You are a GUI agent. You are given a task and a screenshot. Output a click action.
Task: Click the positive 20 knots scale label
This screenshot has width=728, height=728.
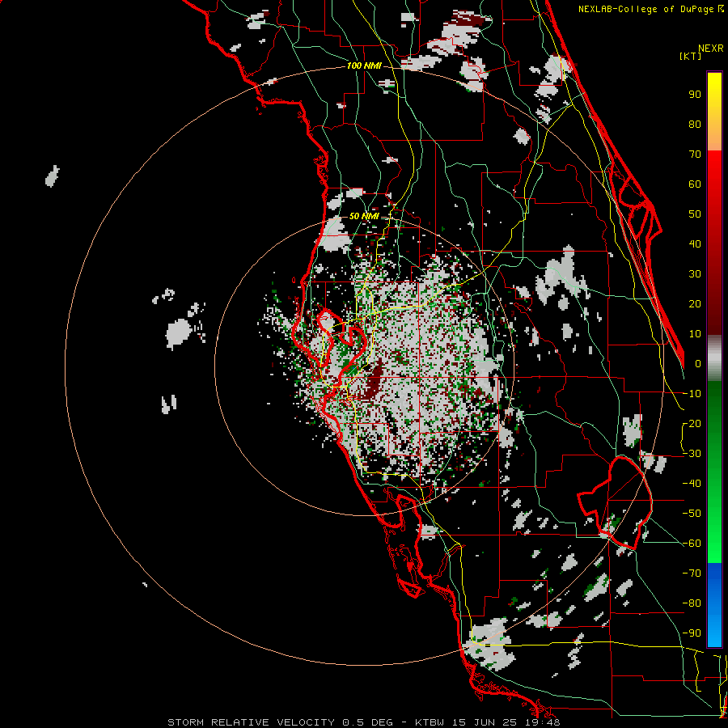(x=695, y=304)
